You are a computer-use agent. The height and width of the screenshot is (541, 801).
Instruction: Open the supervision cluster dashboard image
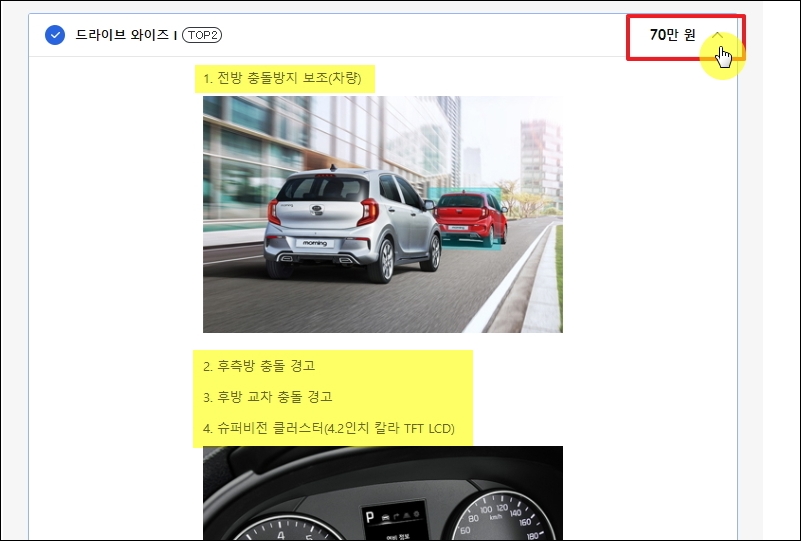click(x=383, y=493)
